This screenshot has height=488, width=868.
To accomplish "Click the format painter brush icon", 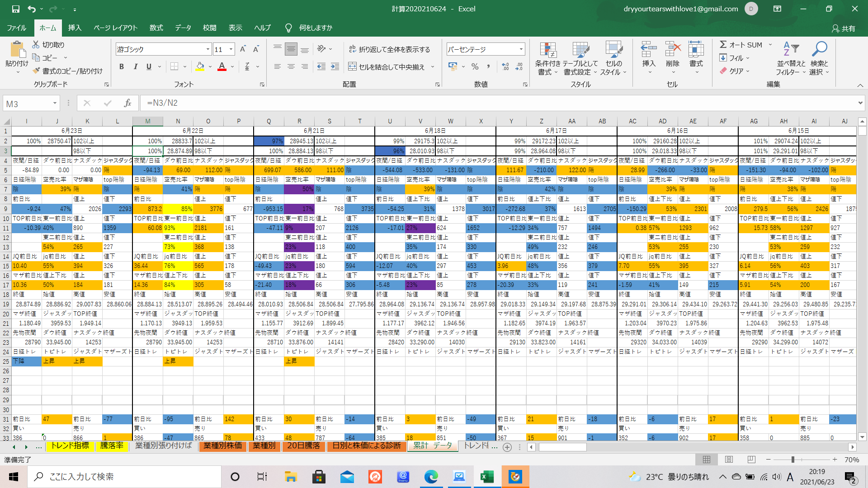I will click(37, 71).
